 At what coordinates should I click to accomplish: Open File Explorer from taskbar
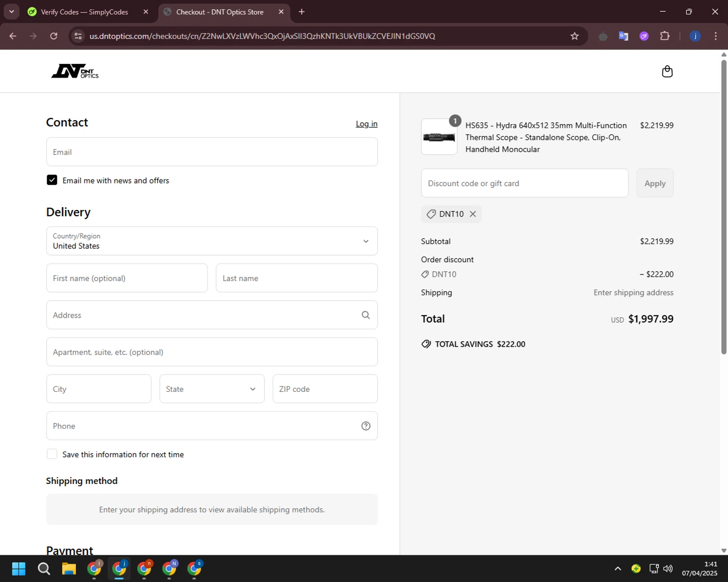click(69, 568)
